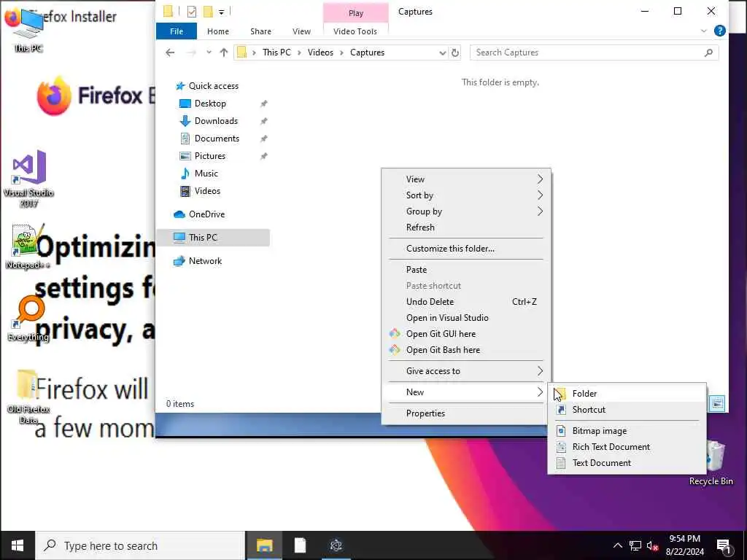This screenshot has height=560, width=747.
Task: Select Recycle Bin on desktop
Action: click(711, 463)
